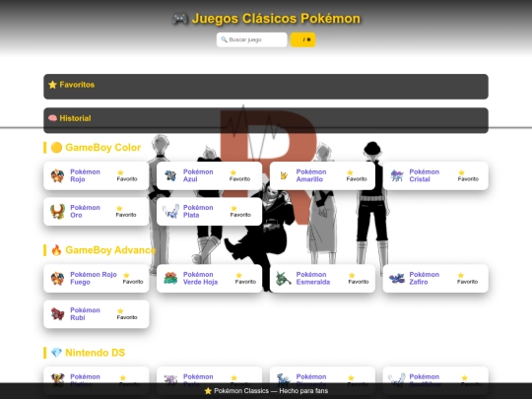This screenshot has height=399, width=532.
Task: Click the Lugia sprite on Pokémon Plata card
Action: (x=170, y=212)
